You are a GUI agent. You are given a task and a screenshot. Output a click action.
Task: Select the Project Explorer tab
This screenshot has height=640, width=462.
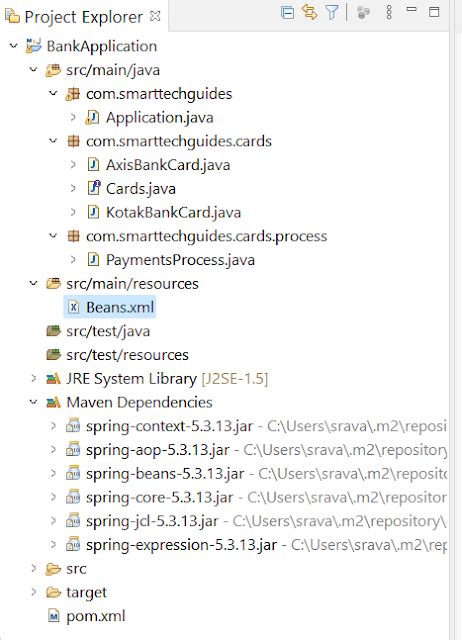point(83,17)
